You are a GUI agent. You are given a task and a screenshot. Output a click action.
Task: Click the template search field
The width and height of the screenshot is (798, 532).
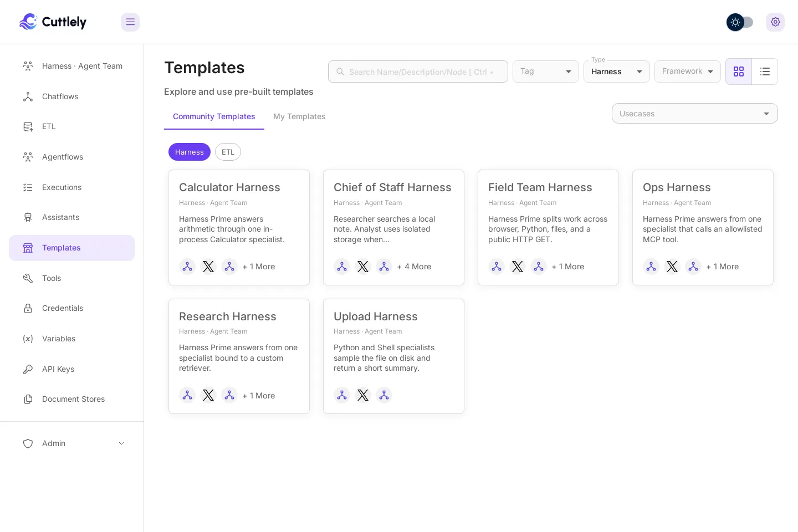(418, 71)
